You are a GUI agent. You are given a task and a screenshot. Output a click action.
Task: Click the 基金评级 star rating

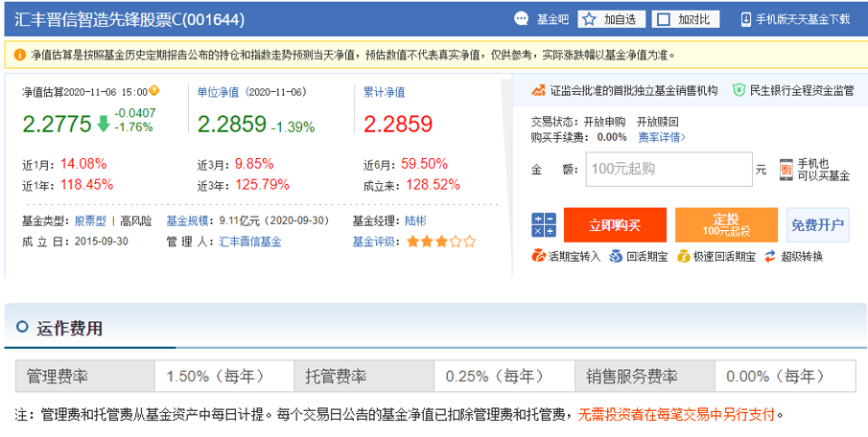(x=441, y=241)
